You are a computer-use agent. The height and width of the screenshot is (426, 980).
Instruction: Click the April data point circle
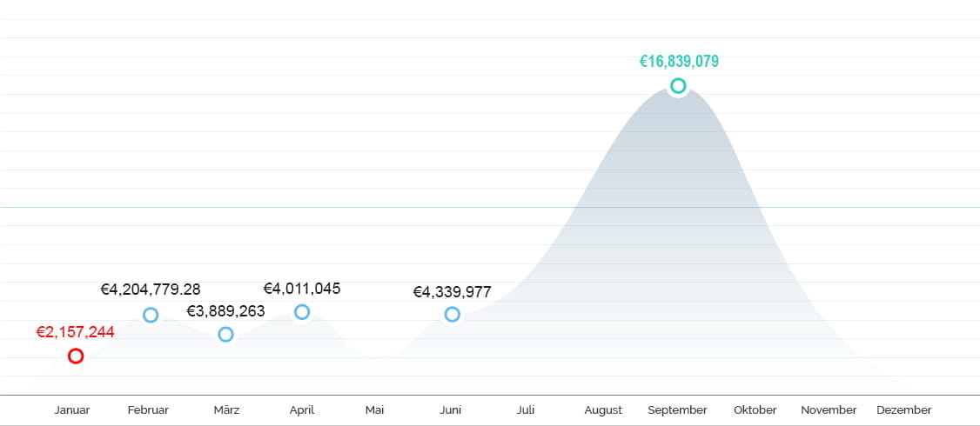(302, 312)
